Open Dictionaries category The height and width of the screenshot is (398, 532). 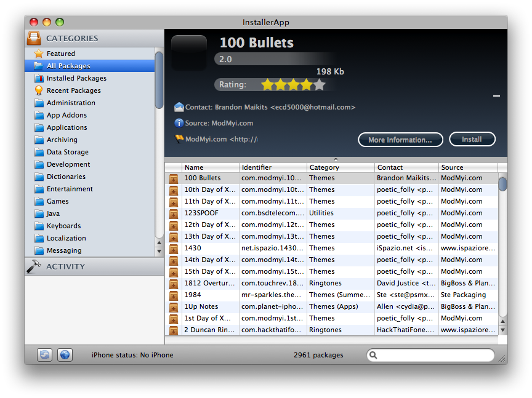(89, 177)
